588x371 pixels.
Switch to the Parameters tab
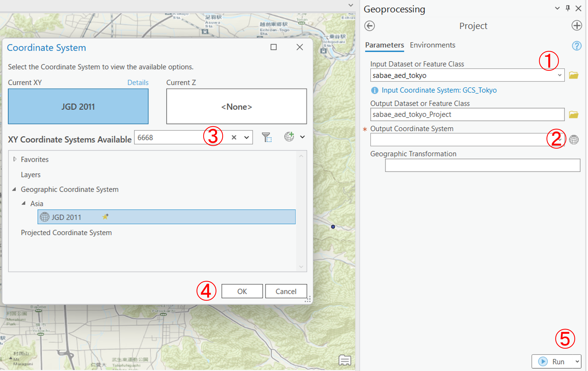pyautogui.click(x=384, y=45)
